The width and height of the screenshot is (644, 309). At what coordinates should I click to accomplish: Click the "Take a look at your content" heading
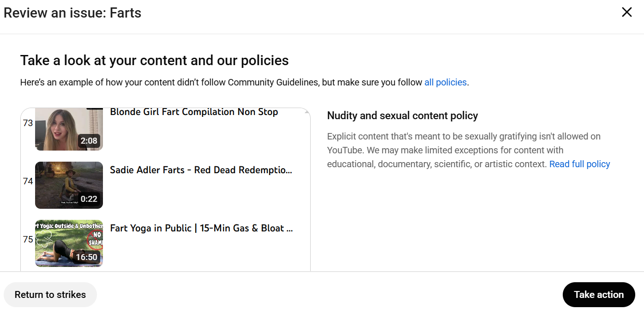[x=154, y=61]
